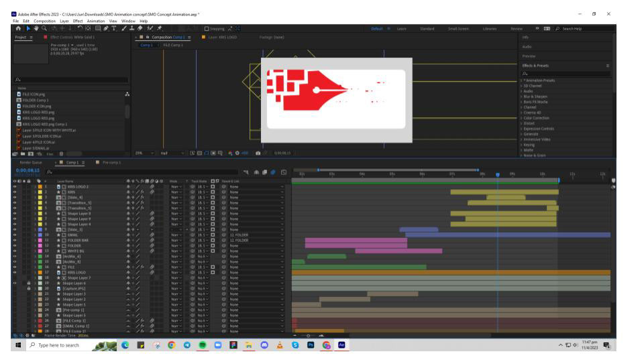Select the Roto Brush tool
This screenshot has width=644, height=362.
point(150,28)
